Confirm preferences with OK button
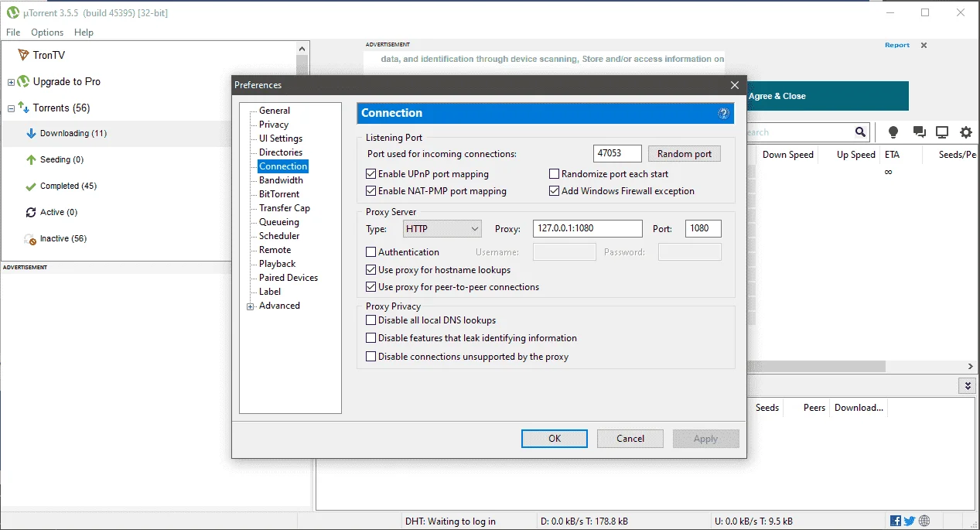This screenshot has width=980, height=530. click(x=555, y=439)
